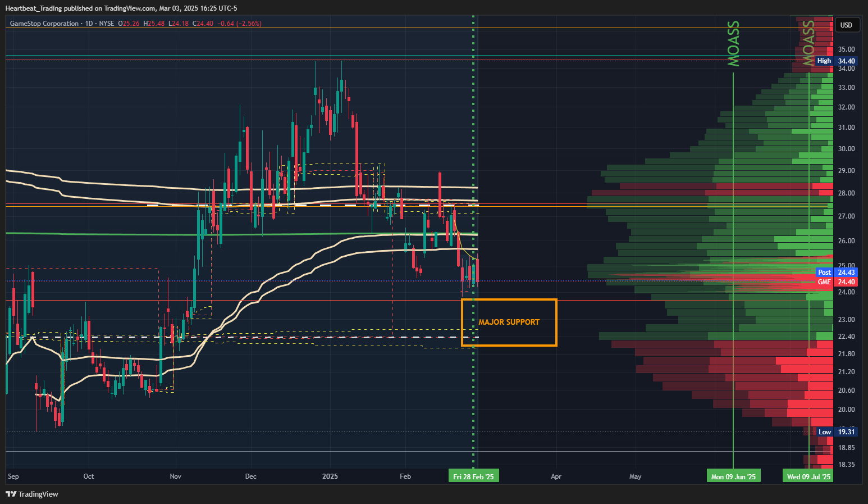
Task: Click the 28.00 price axis label
Action: tap(846, 193)
